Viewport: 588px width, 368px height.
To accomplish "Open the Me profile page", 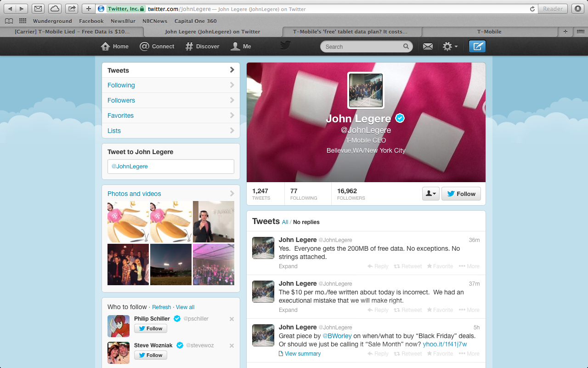I will [241, 46].
